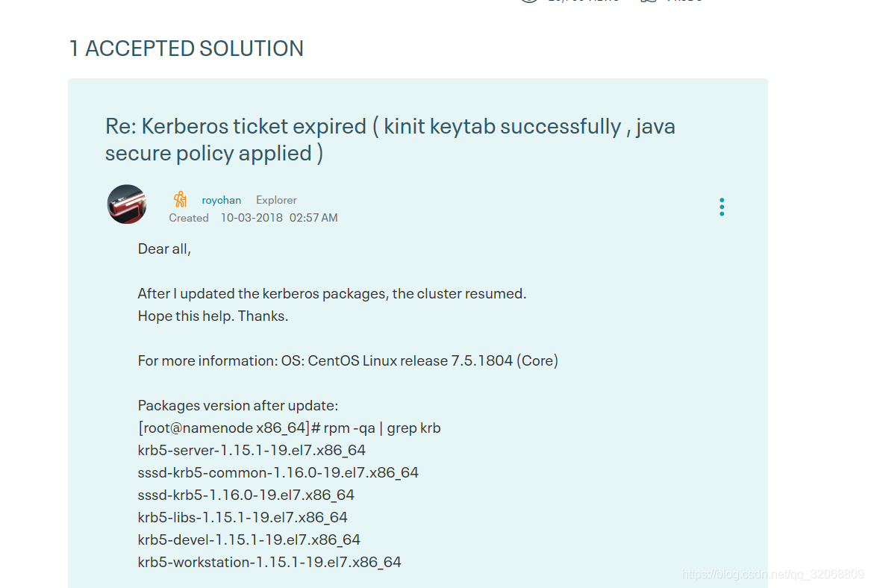
Task: Click the krb5-libs-1.15.1 package line
Action: [243, 517]
